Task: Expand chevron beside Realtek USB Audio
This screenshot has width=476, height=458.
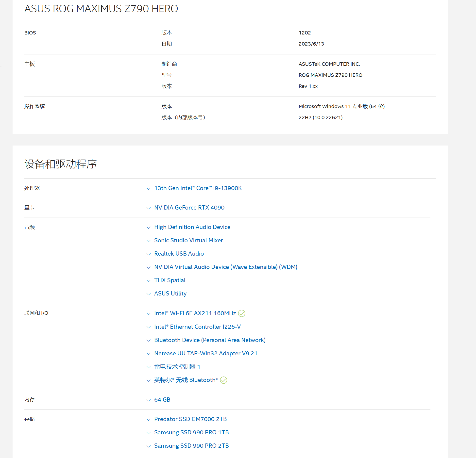Action: [x=148, y=254]
